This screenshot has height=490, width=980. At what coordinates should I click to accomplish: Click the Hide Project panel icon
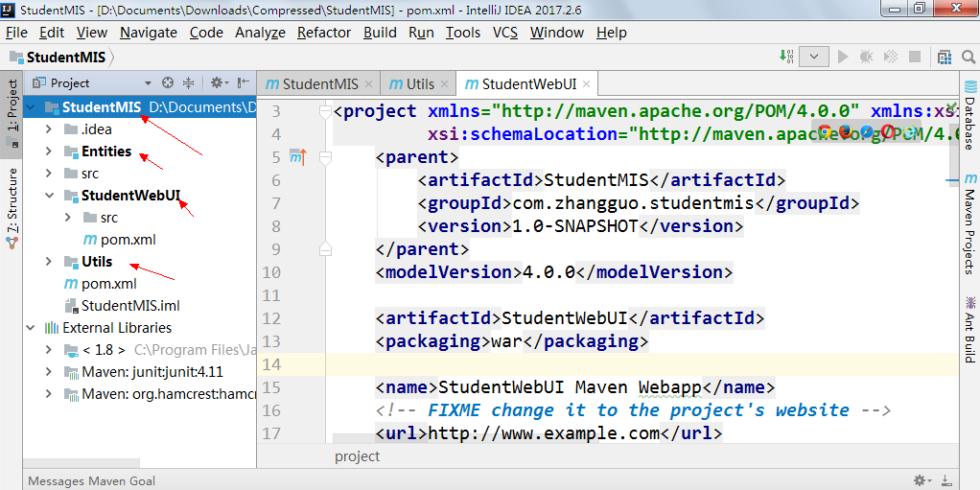[244, 82]
